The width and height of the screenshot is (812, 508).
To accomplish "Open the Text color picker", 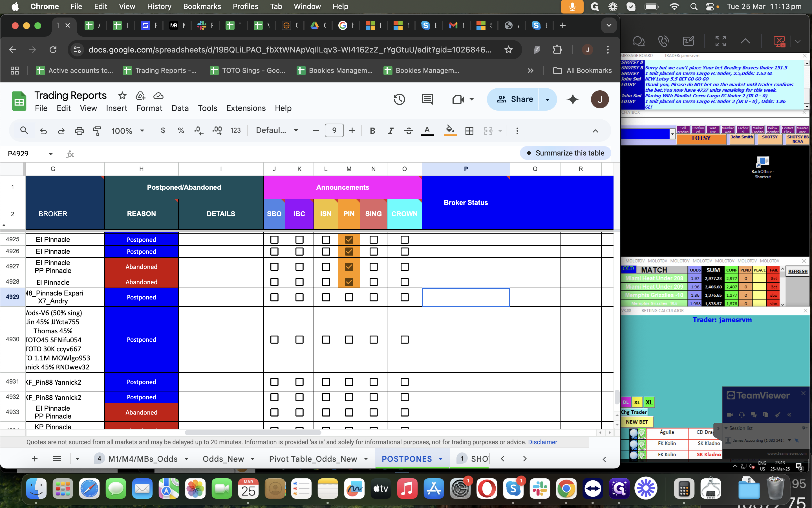I will click(x=427, y=131).
